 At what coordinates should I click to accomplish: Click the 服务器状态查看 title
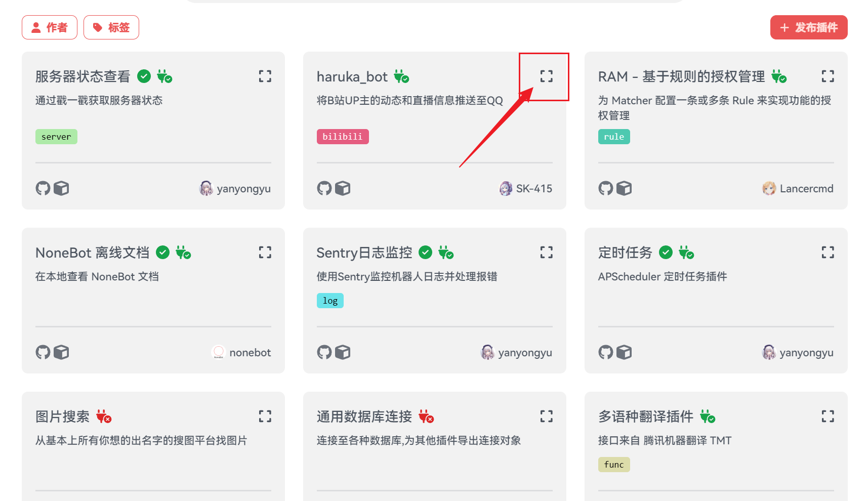point(83,76)
